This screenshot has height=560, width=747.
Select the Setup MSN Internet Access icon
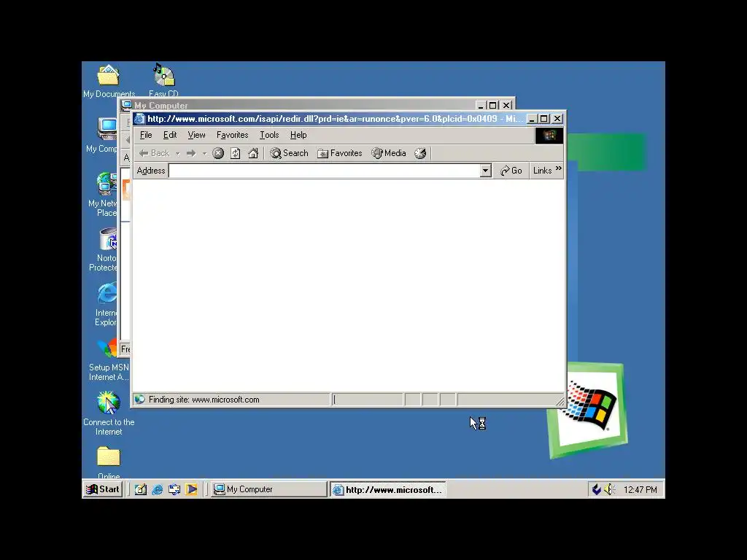click(109, 359)
